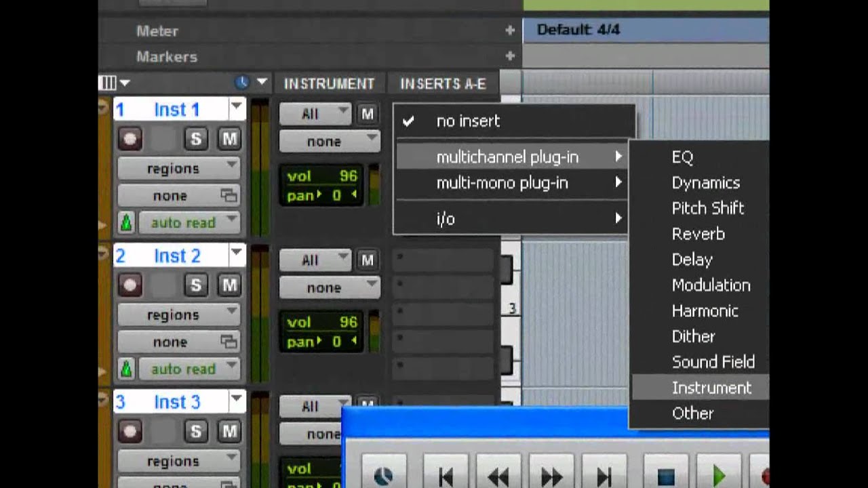
Task: Choose Pitch Shift plug-in category
Action: point(699,208)
